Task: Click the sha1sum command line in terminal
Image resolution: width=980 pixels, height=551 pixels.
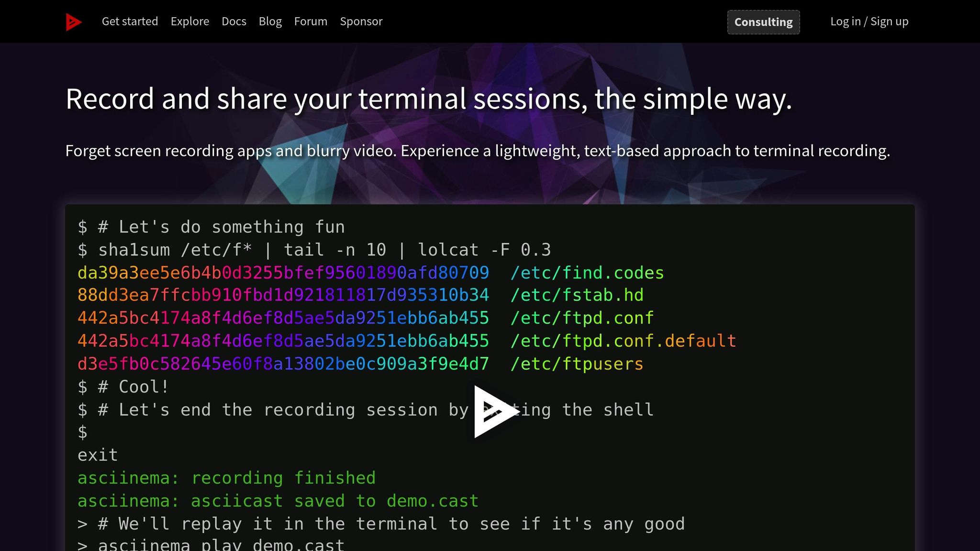Action: (314, 250)
